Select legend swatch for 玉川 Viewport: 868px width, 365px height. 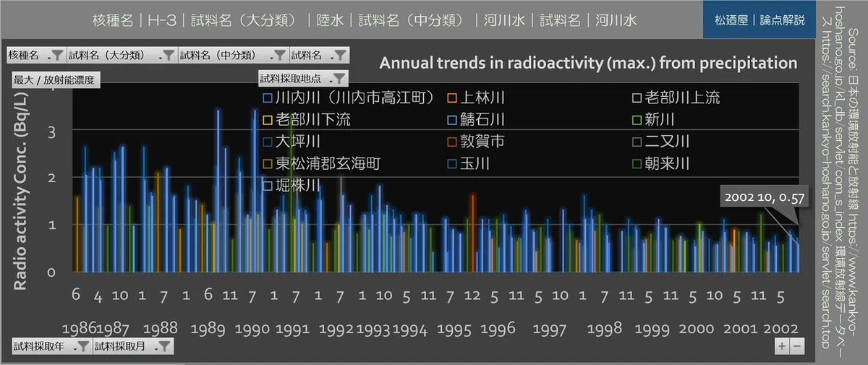451,163
